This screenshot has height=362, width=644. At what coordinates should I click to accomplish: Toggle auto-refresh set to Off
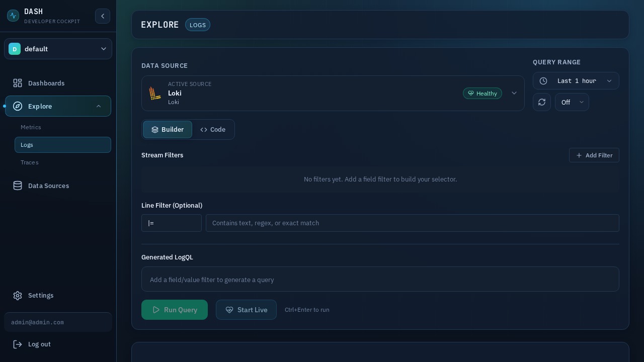click(572, 102)
